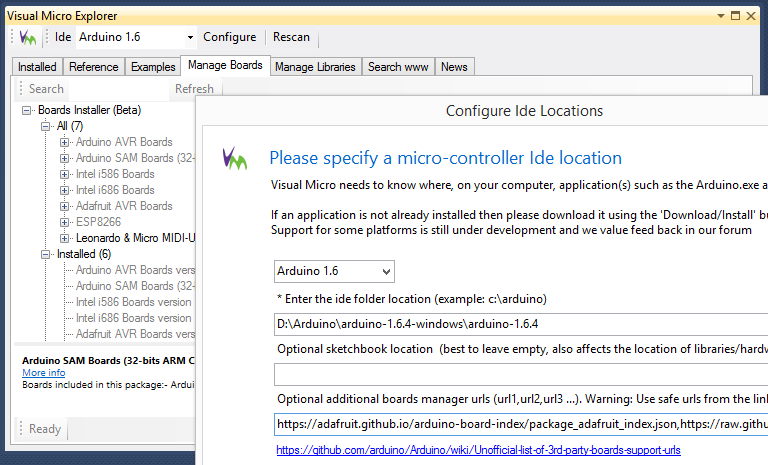Switch to the Installed tab
Image resolution: width=768 pixels, height=465 pixels.
pyautogui.click(x=37, y=67)
